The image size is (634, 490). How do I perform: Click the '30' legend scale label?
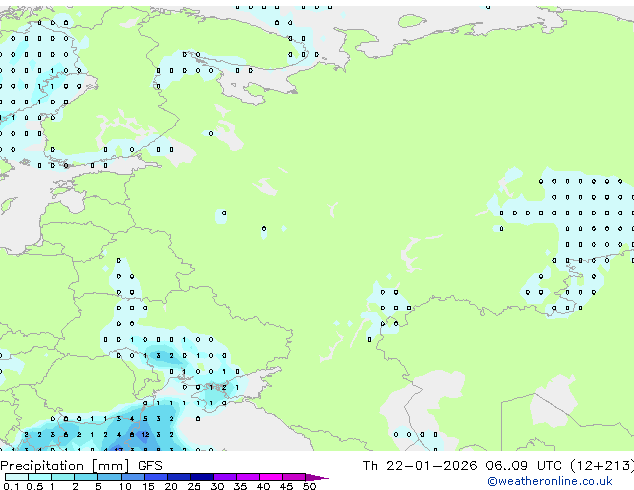click(217, 486)
